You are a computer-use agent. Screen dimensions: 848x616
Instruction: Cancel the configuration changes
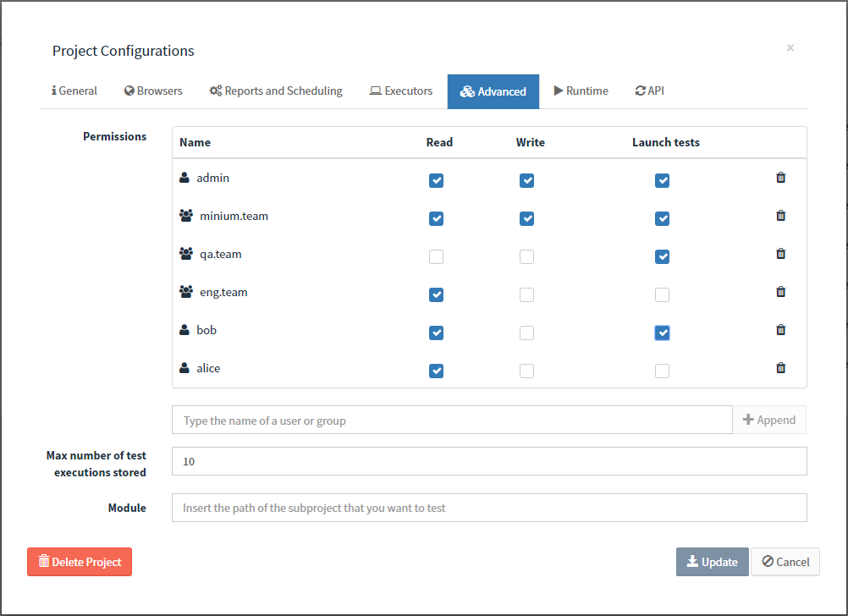point(785,562)
